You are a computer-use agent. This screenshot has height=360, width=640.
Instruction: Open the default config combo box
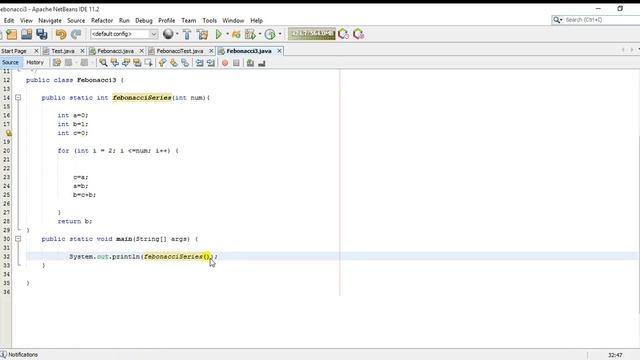[x=124, y=34]
